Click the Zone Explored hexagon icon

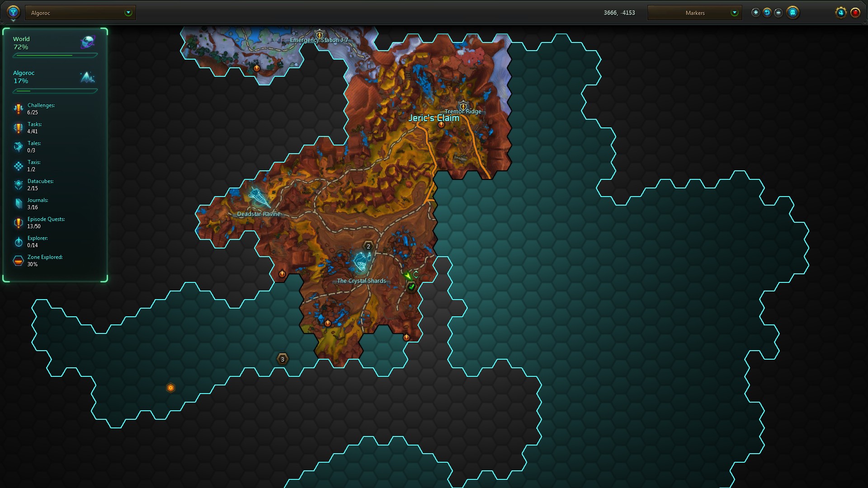[x=18, y=261]
